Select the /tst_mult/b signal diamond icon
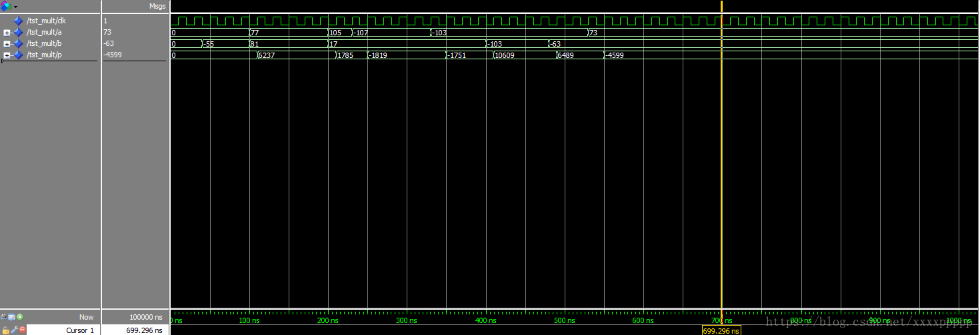The image size is (980, 335). tap(18, 43)
